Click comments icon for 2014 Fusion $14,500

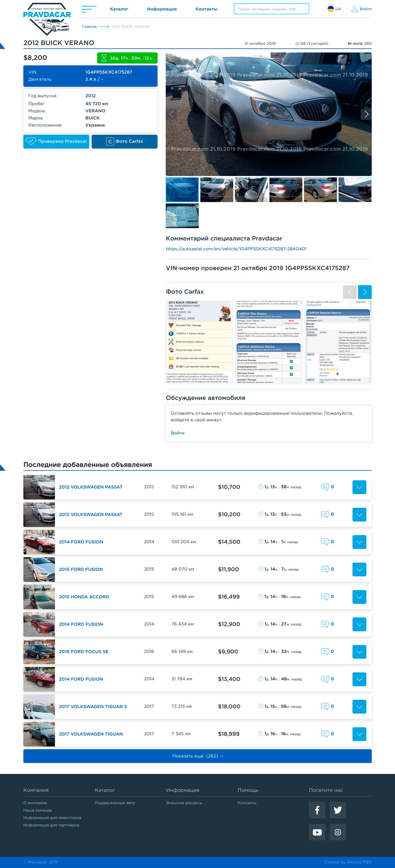(x=325, y=542)
